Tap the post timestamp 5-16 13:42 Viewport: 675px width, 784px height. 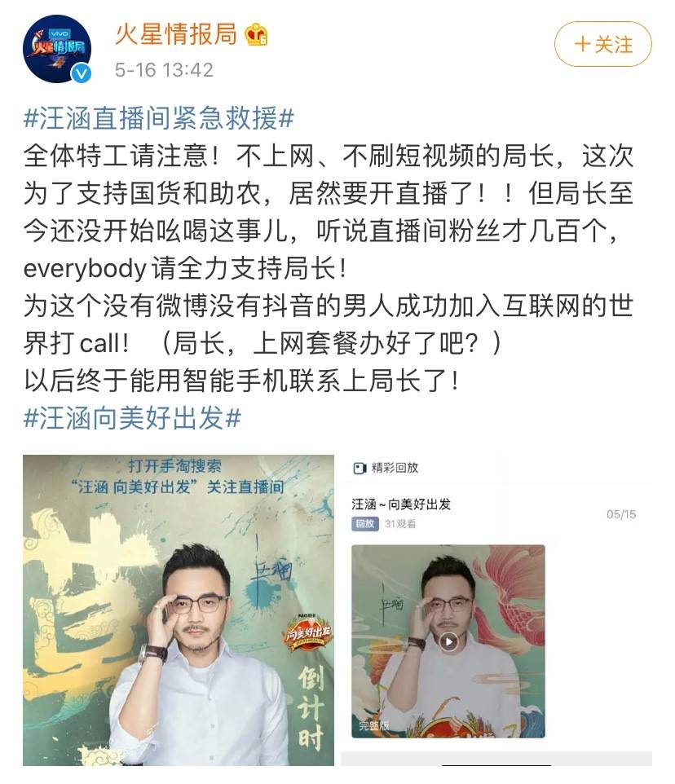point(164,70)
